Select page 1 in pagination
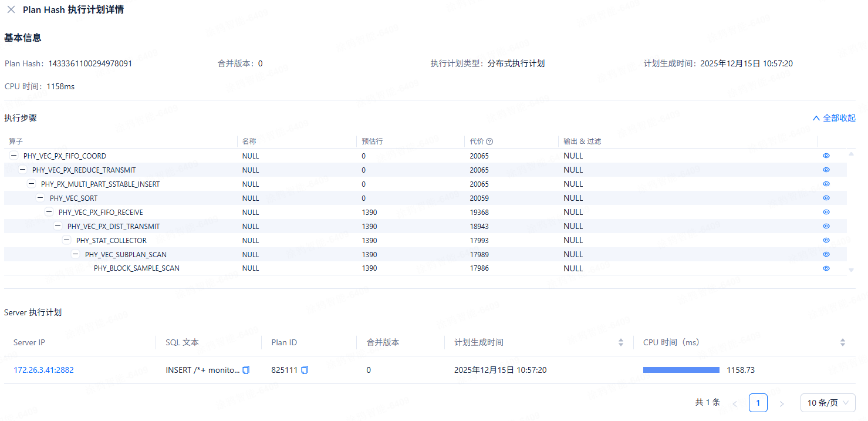This screenshot has width=868, height=421. (x=758, y=403)
